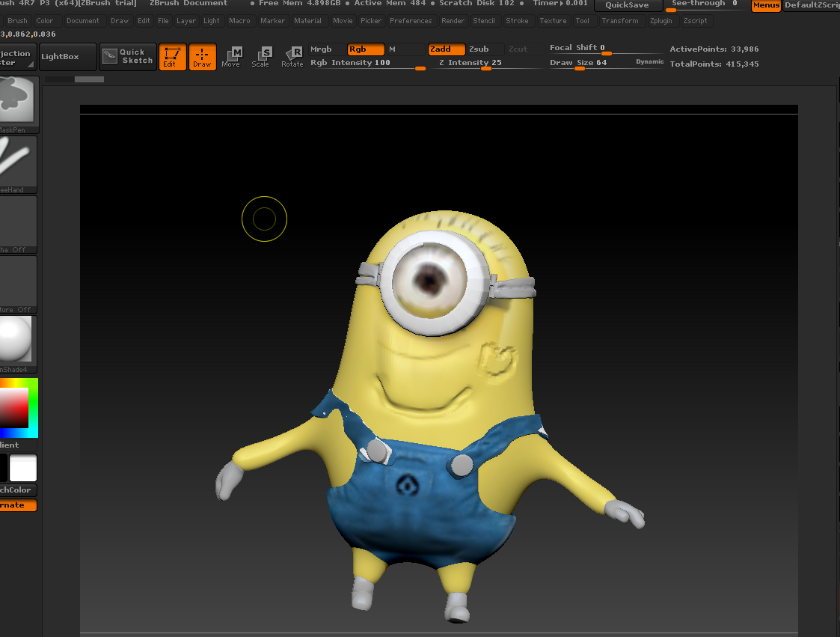Open the LightBox browser
This screenshot has height=637, width=840.
coord(67,57)
